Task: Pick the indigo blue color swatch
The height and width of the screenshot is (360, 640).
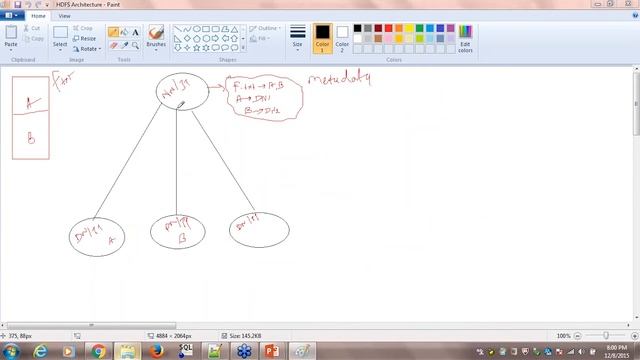Action: tap(440, 28)
